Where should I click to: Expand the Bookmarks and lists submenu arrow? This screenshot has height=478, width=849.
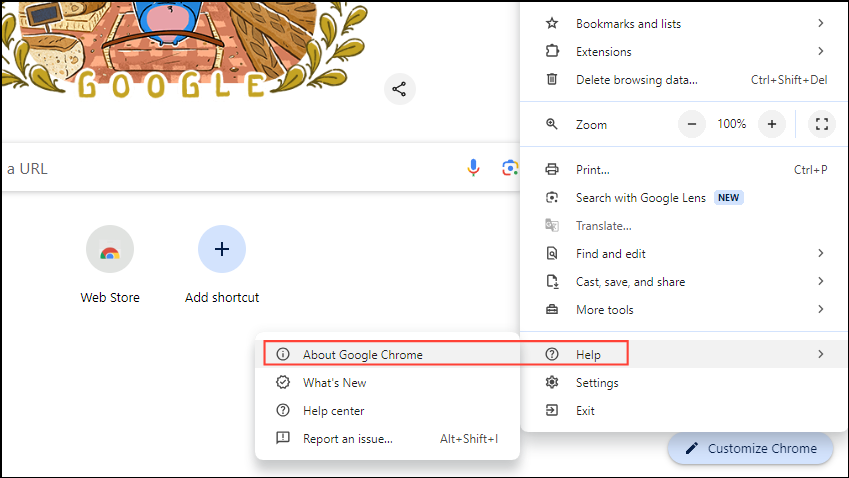coord(821,23)
